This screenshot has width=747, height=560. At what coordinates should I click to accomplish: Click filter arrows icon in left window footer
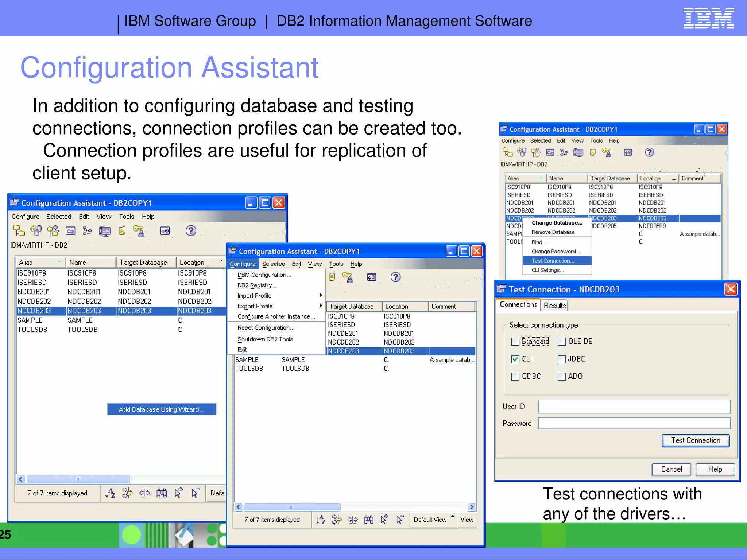coord(127,493)
